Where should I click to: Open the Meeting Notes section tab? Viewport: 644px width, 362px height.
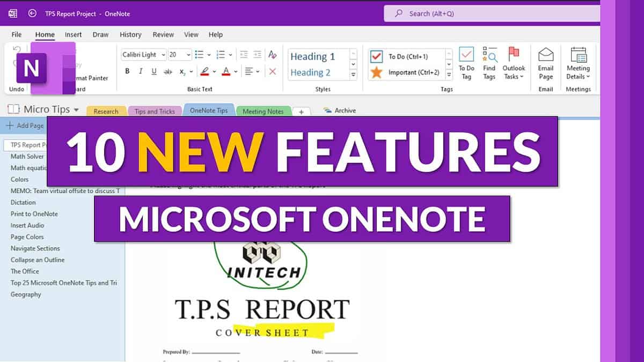[264, 111]
